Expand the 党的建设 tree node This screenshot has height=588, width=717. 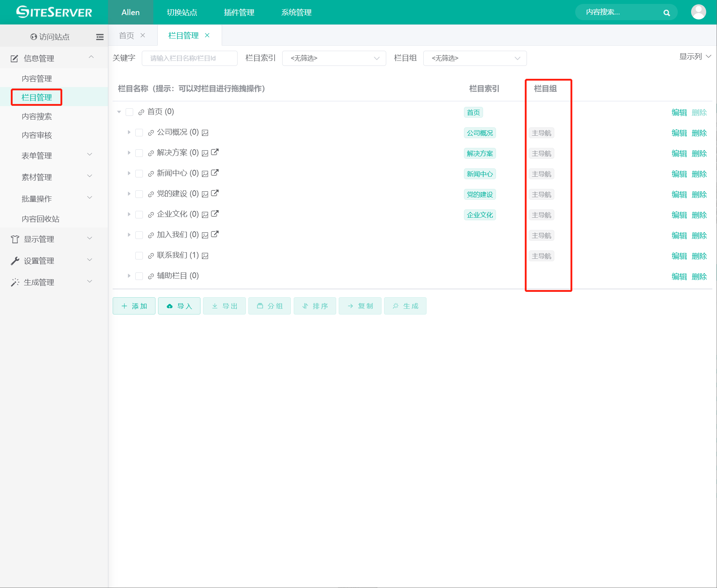pyautogui.click(x=129, y=194)
